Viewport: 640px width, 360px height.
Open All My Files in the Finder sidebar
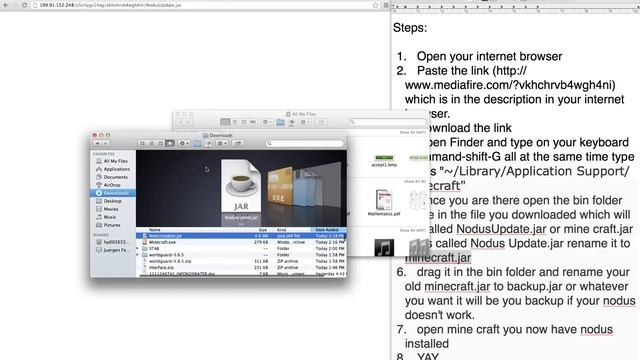click(x=112, y=161)
